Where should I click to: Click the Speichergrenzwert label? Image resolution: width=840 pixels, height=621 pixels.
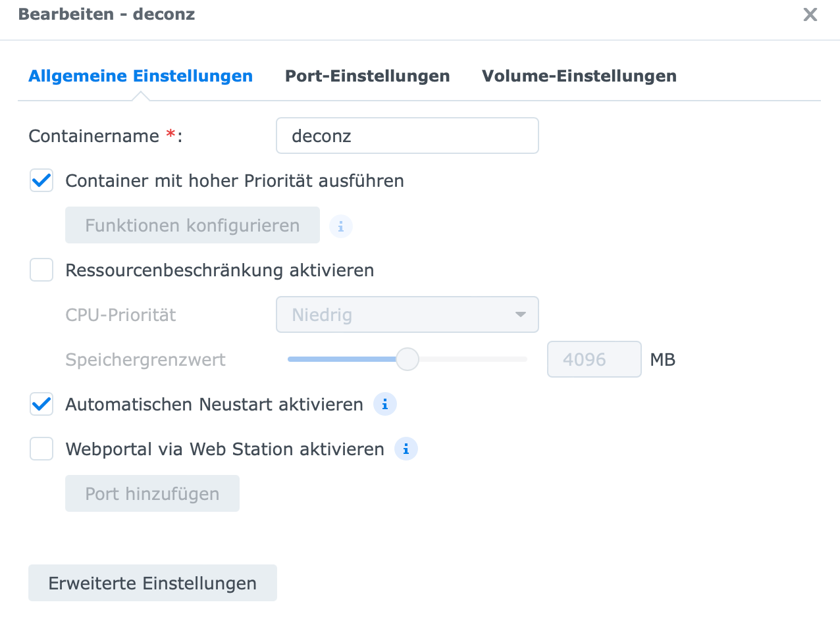pos(145,359)
